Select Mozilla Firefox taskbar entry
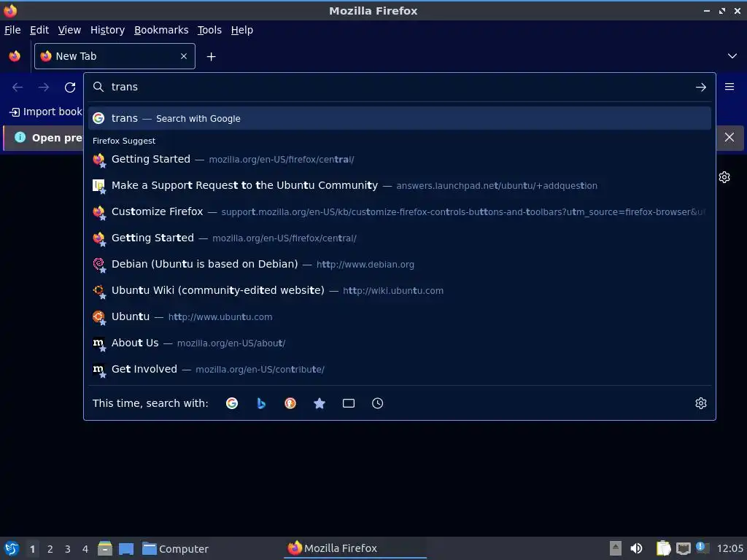 [x=355, y=548]
